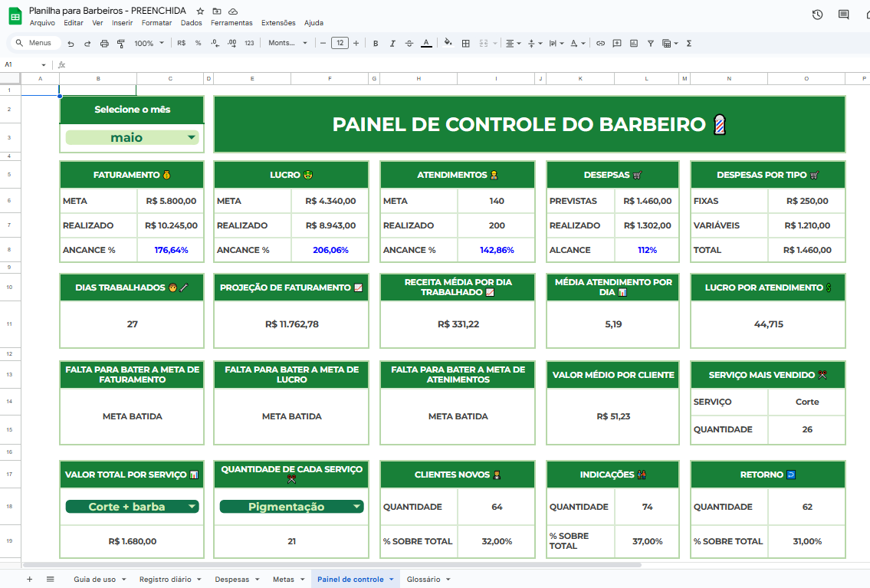
Task: Toggle strikethrough formatting
Action: pos(409,44)
